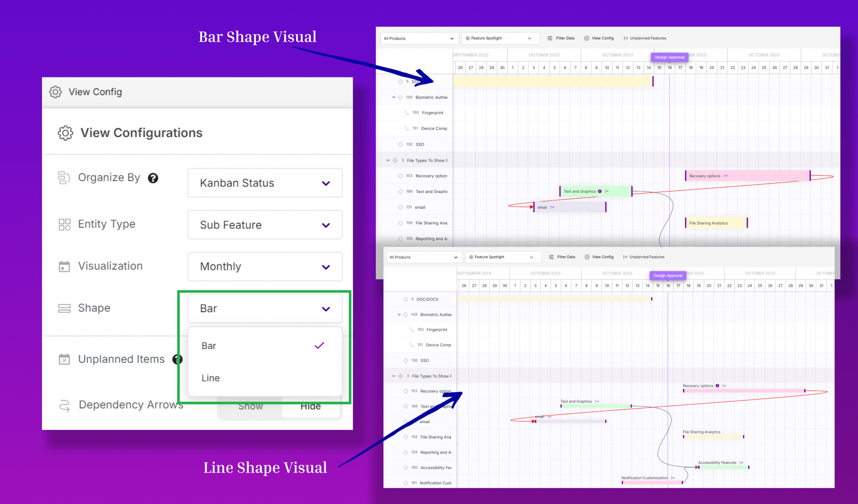
Task: Click the diamond icon next to DOC/DOCX
Action: click(401, 81)
